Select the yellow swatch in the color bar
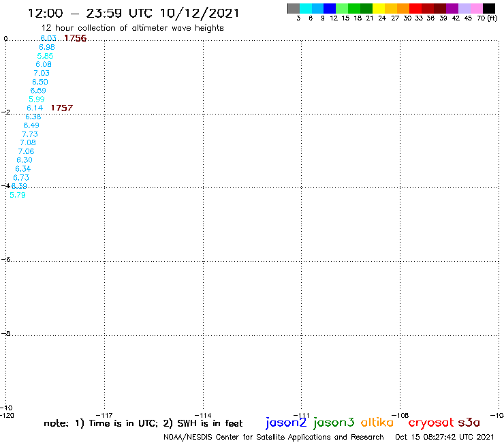 (x=379, y=9)
